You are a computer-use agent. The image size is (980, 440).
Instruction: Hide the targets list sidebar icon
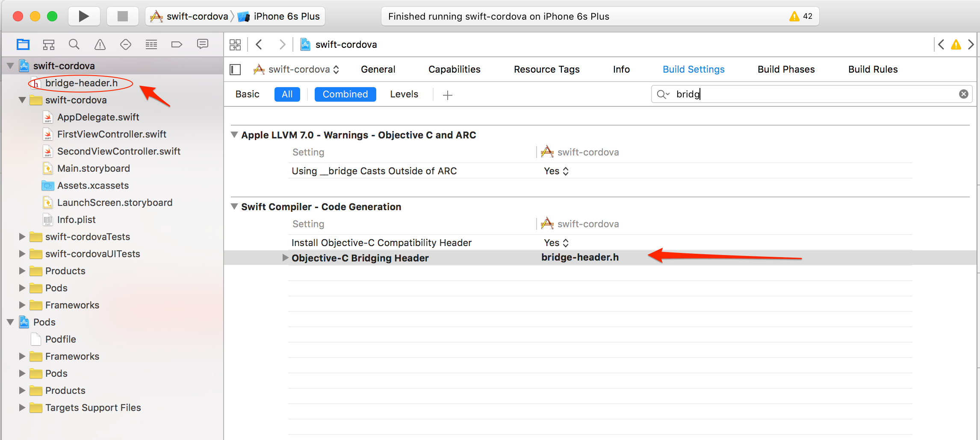pyautogui.click(x=236, y=69)
